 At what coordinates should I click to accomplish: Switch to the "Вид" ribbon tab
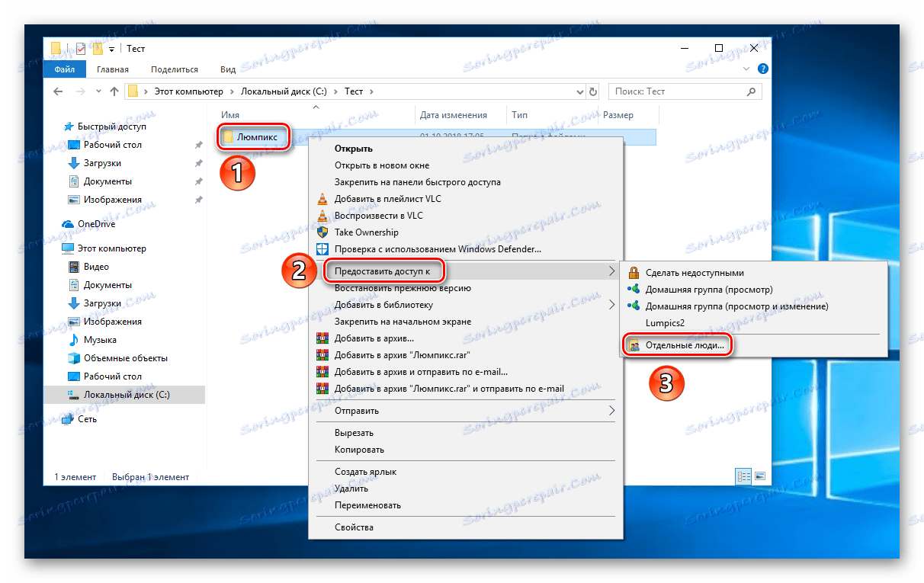click(x=227, y=69)
